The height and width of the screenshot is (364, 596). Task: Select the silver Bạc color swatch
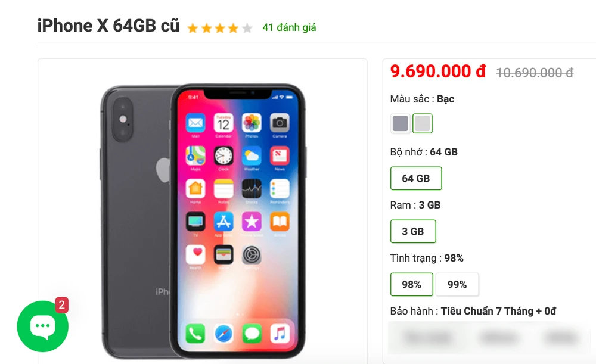423,123
